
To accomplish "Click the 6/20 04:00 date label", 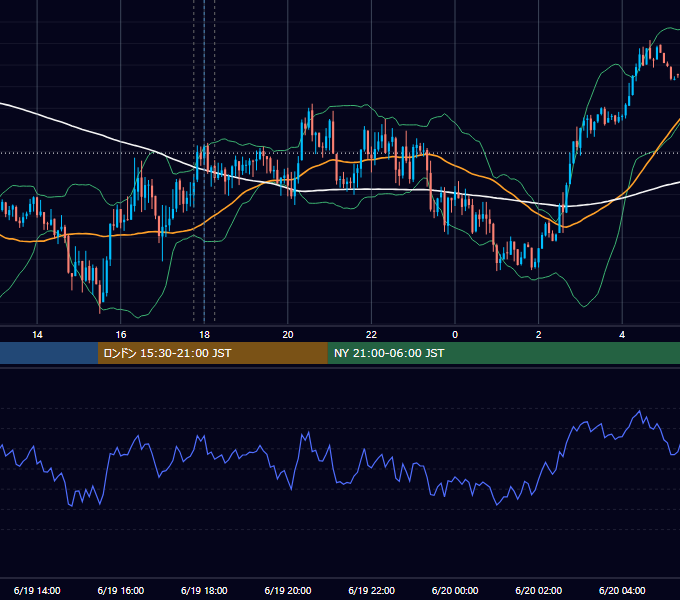I will [x=622, y=590].
